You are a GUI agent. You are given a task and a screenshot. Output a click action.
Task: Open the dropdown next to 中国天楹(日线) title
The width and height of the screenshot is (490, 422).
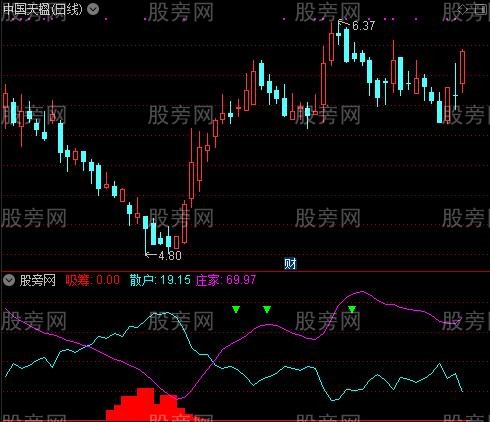point(93,9)
